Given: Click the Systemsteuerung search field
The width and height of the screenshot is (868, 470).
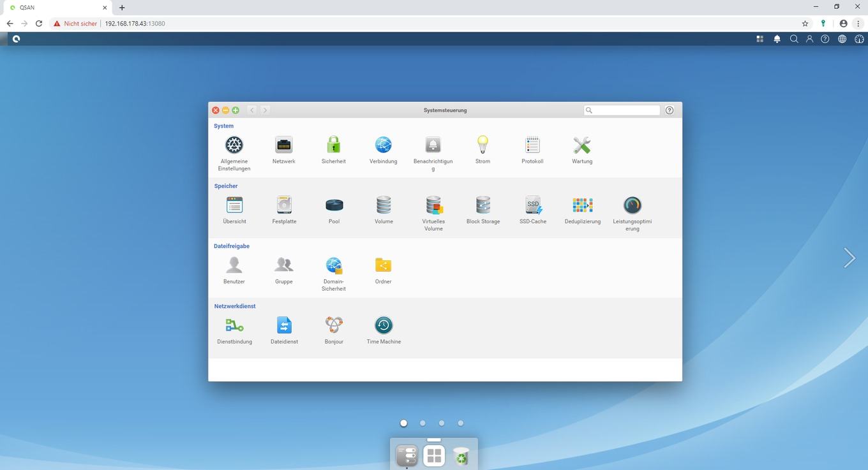Looking at the screenshot, I should (622, 110).
